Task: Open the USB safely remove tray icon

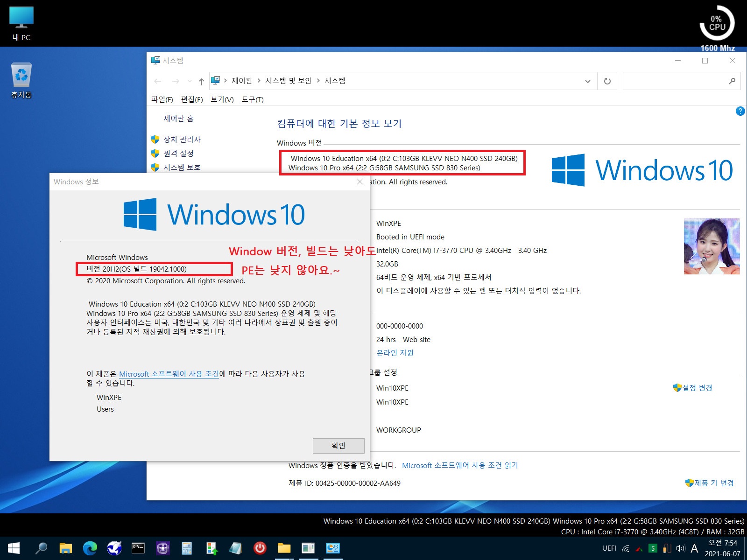Action: pos(667,548)
